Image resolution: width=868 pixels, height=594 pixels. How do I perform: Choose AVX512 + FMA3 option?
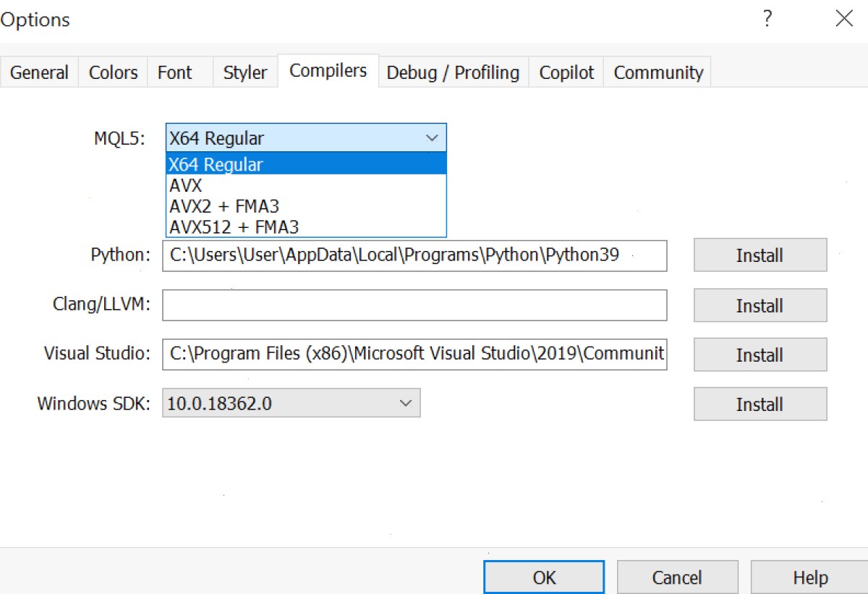click(306, 226)
